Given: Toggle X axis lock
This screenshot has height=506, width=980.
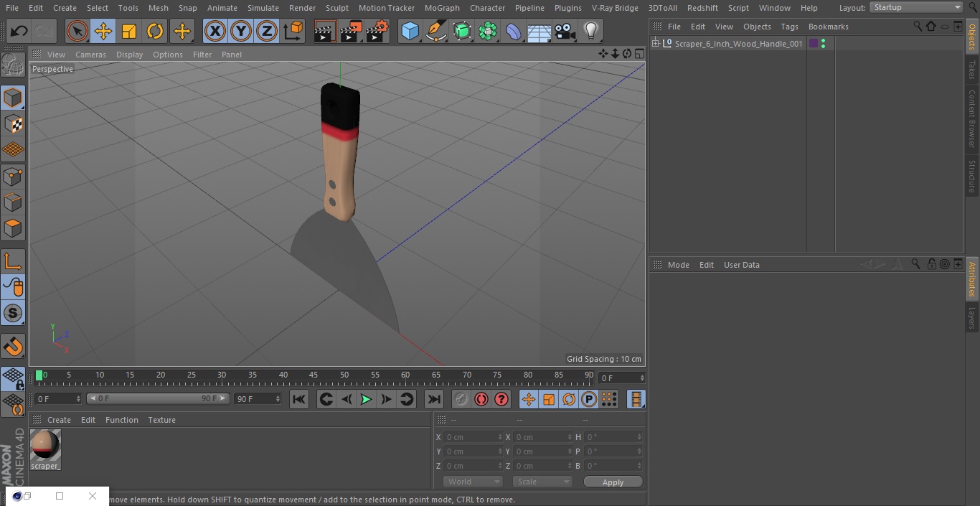Looking at the screenshot, I should pos(215,31).
